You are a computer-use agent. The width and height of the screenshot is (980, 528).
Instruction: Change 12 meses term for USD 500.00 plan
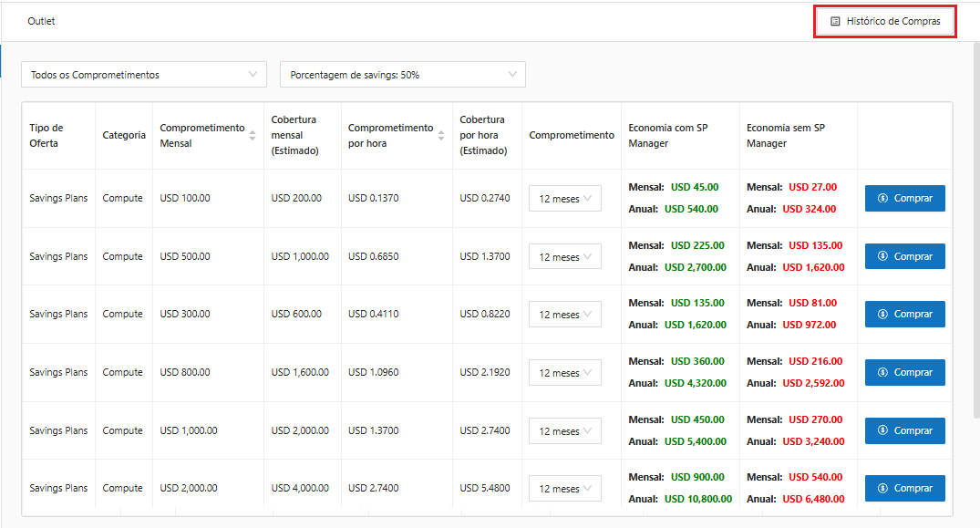coord(564,257)
